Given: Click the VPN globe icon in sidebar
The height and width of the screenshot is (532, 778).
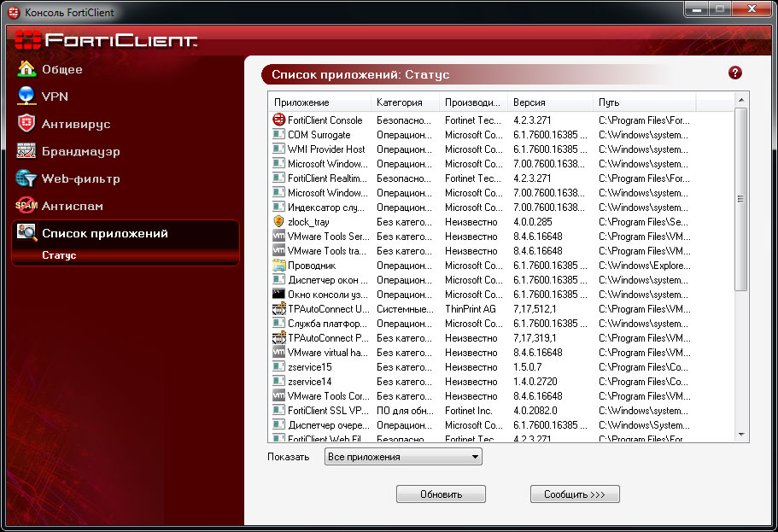Looking at the screenshot, I should [26, 96].
